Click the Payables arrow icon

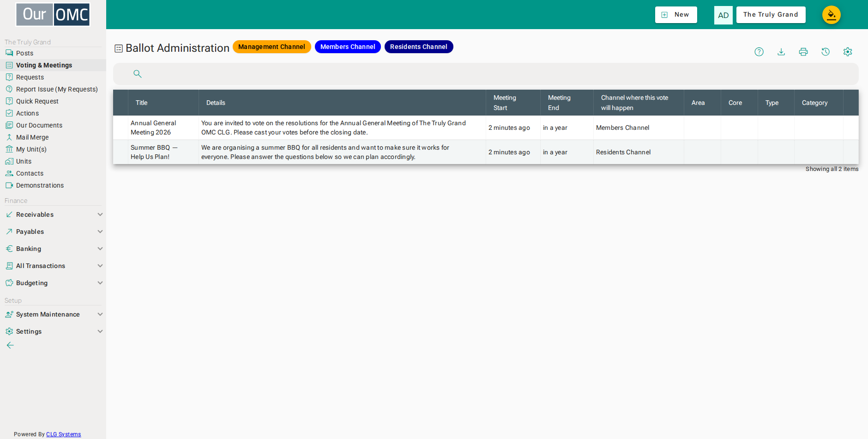(x=9, y=232)
